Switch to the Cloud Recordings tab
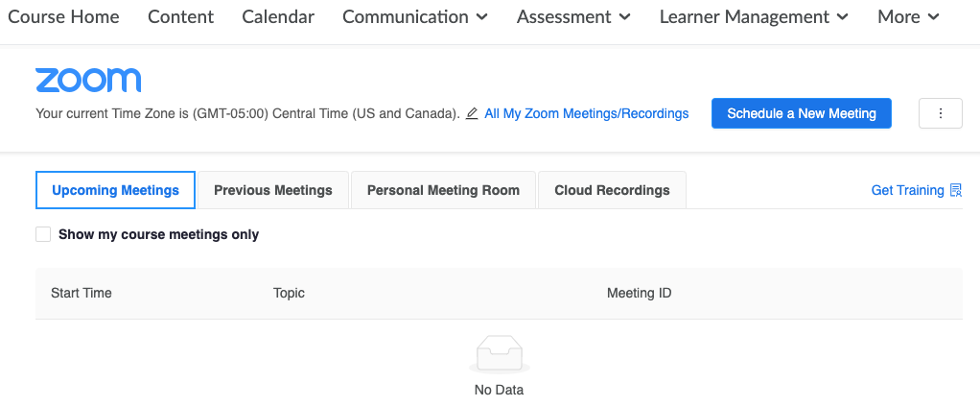 [x=612, y=190]
